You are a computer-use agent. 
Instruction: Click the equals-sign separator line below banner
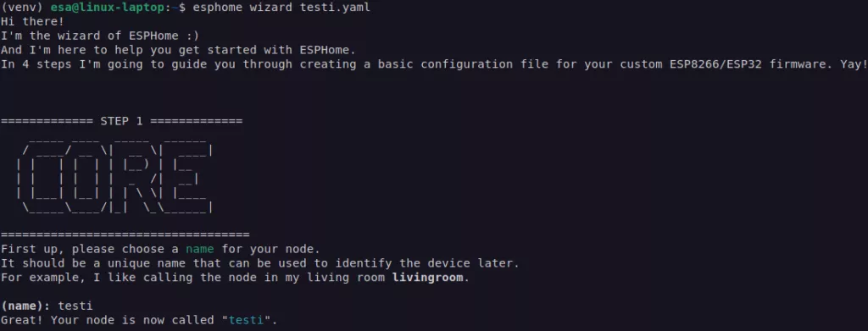coord(125,234)
